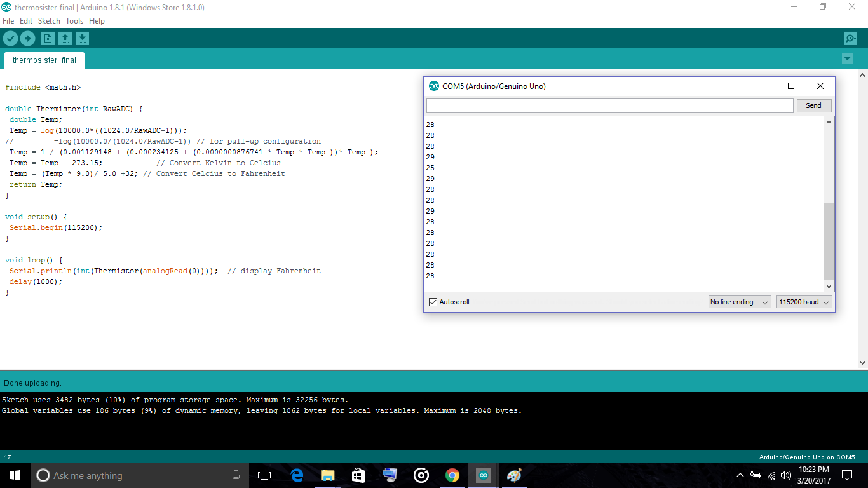Click the 'Sketch uses 3482 bytes' console line

[175, 400]
